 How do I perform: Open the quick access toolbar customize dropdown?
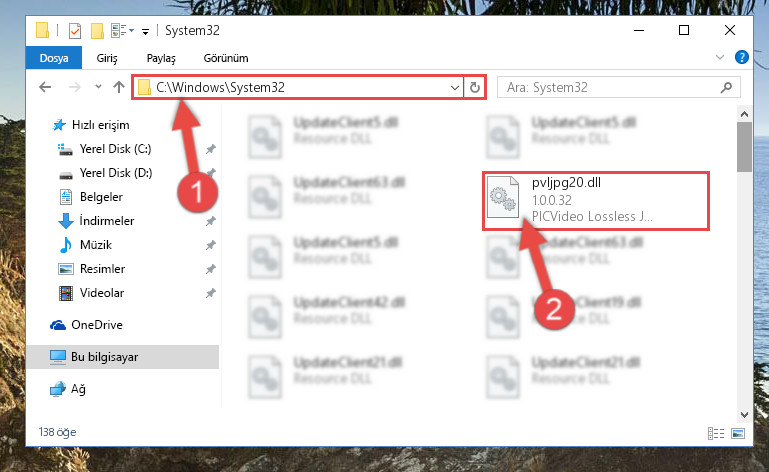[x=145, y=32]
